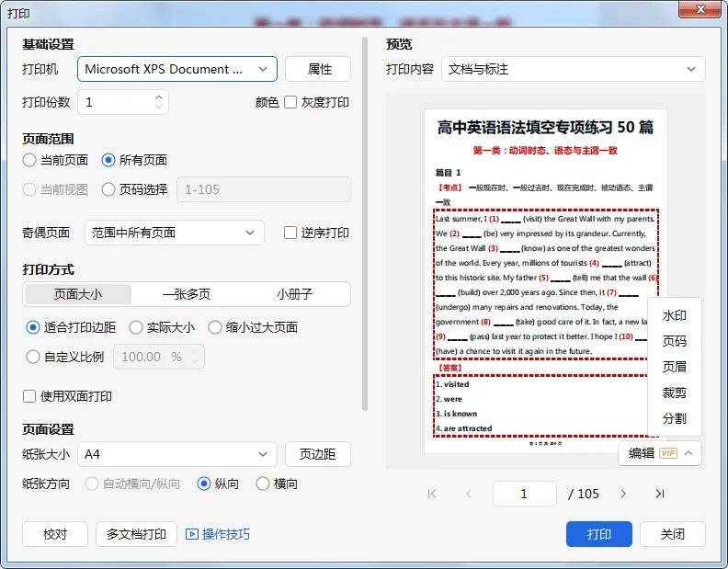
Task: Click the 打印份数 copies input field
Action: coord(123,102)
